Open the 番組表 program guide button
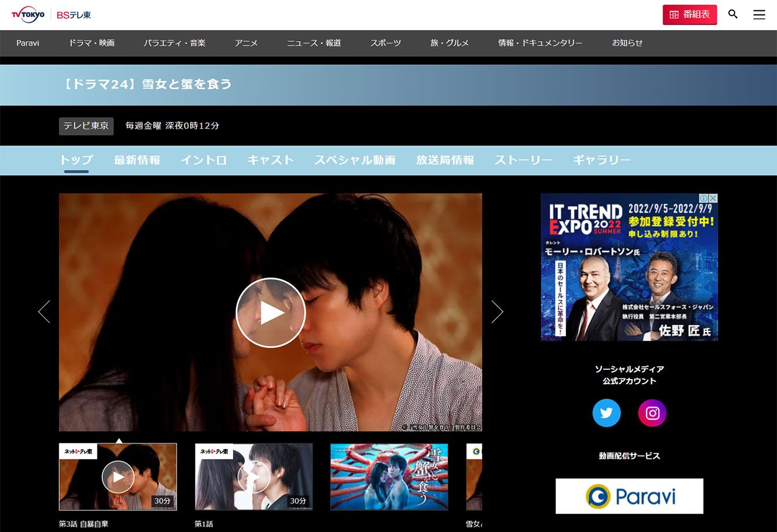This screenshot has height=532, width=777. pos(689,14)
